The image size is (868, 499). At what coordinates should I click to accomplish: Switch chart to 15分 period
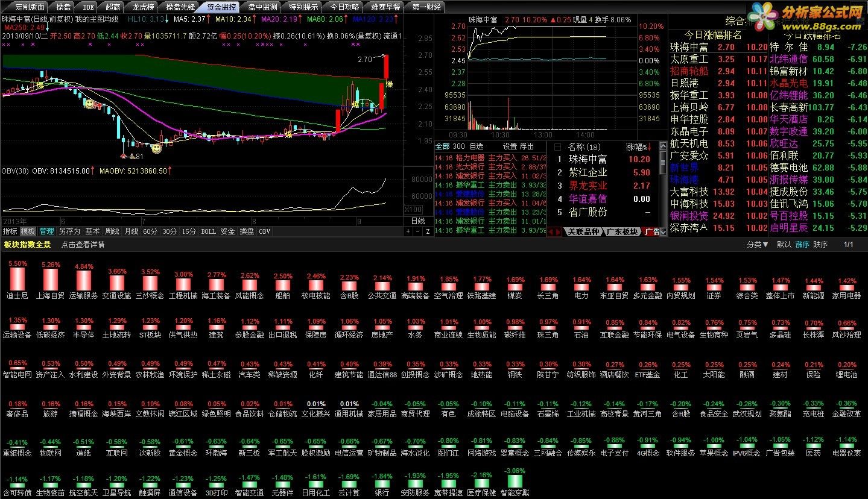(x=189, y=231)
